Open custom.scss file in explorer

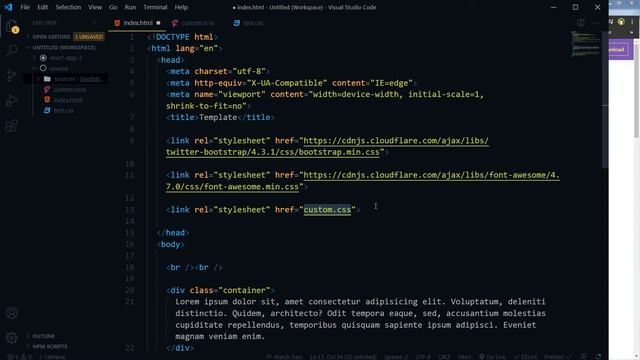point(70,89)
